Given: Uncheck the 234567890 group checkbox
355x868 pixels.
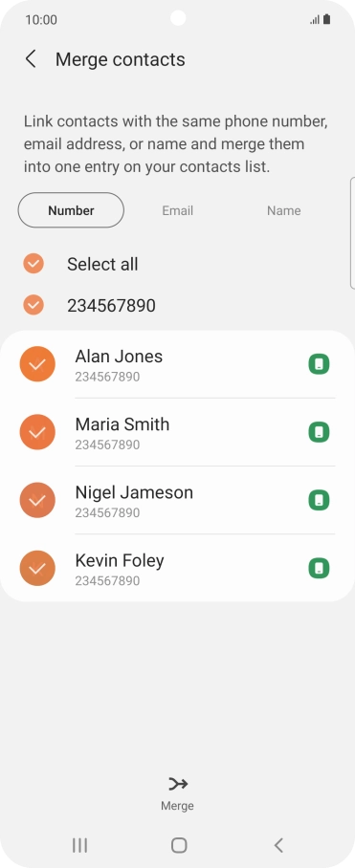Looking at the screenshot, I should [x=33, y=304].
